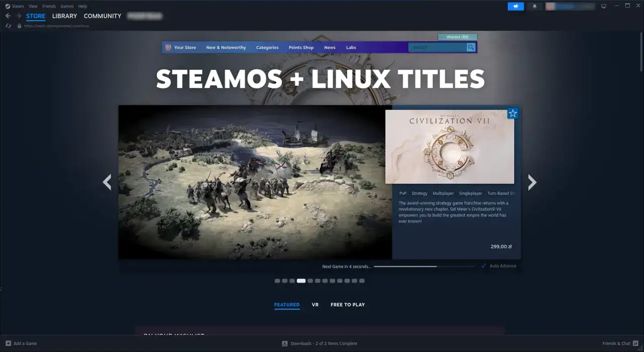Open the Friends & Chat icon
This screenshot has width=644, height=352.
[635, 343]
